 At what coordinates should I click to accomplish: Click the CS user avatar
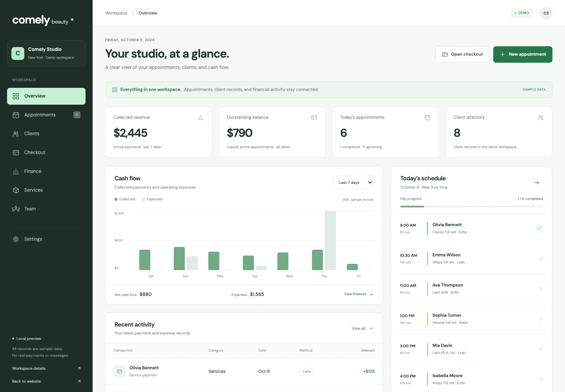pos(546,13)
